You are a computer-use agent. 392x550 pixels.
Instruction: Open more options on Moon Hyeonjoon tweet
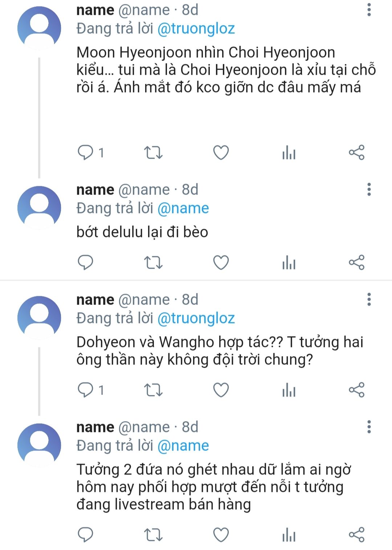click(369, 10)
